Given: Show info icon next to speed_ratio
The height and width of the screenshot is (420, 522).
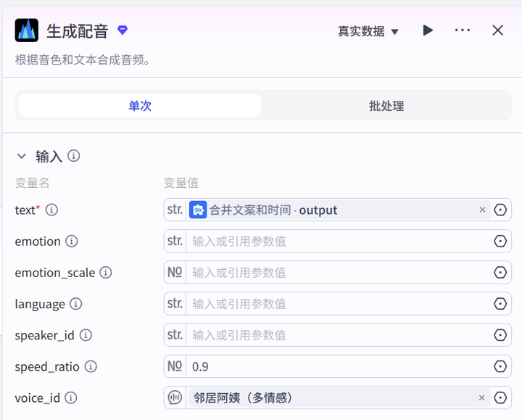Looking at the screenshot, I should (x=91, y=366).
